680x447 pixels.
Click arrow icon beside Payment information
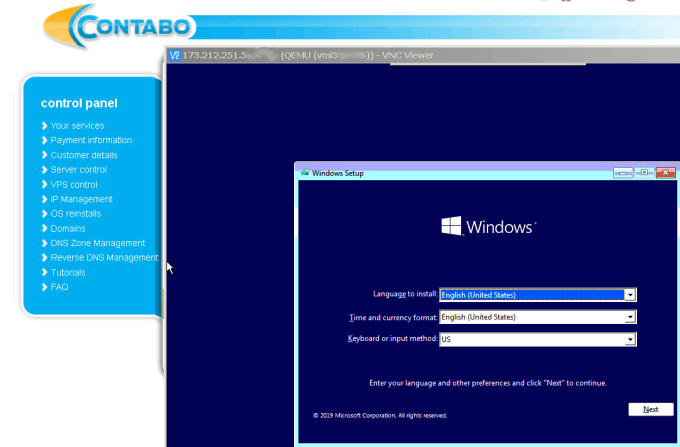pyautogui.click(x=44, y=140)
